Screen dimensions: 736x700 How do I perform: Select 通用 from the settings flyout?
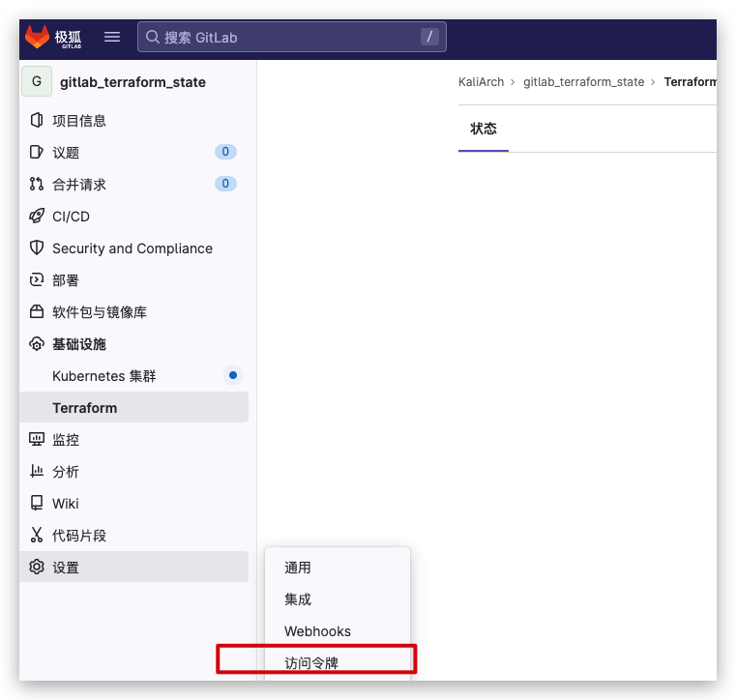coord(298,569)
